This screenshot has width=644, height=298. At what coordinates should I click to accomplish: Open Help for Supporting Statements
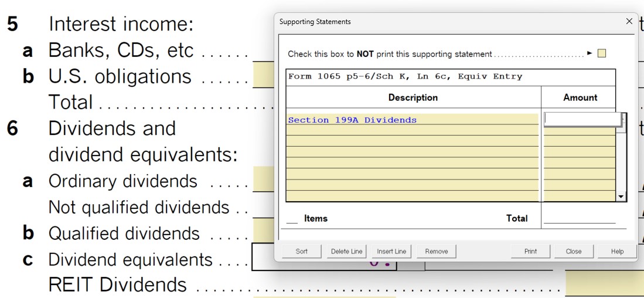click(x=617, y=251)
